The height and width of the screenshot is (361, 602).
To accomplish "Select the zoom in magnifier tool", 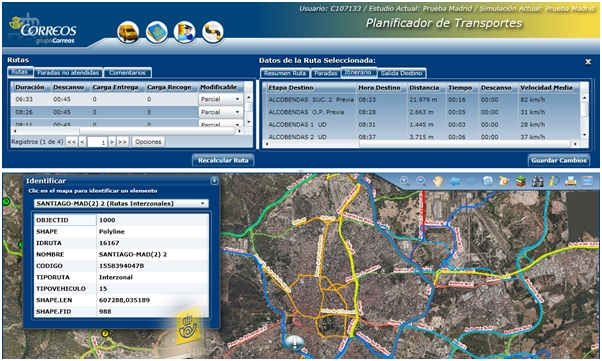I will pyautogui.click(x=404, y=181).
